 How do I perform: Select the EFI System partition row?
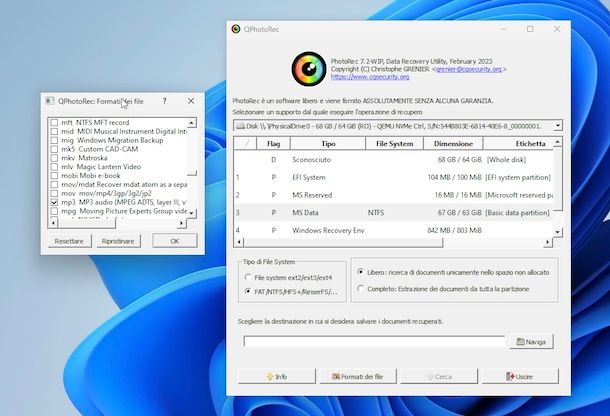point(400,177)
